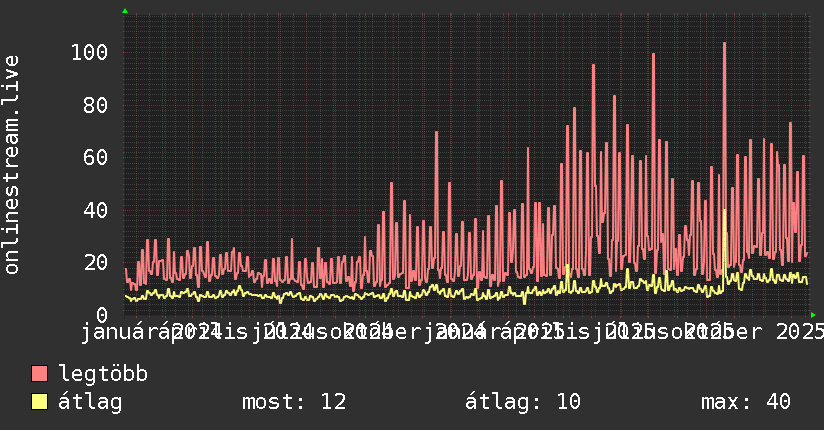Click the y-axis label 40
The height and width of the screenshot is (430, 824).
[96, 210]
